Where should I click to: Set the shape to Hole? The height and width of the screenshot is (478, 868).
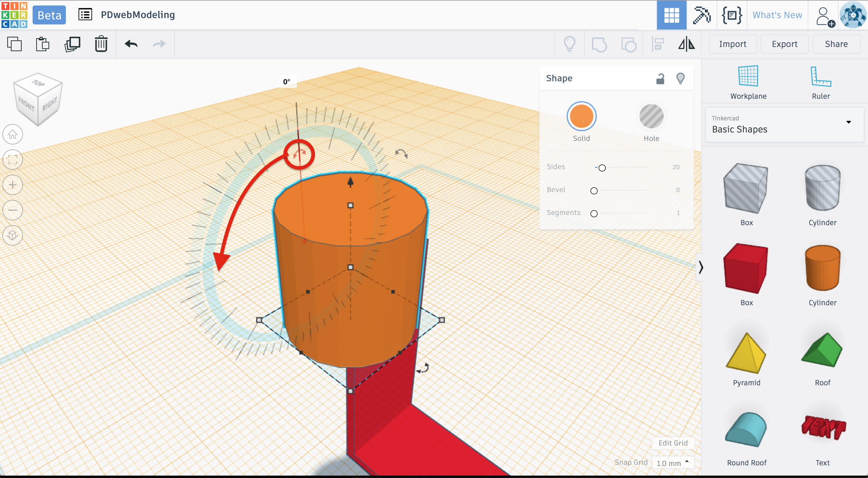point(651,116)
